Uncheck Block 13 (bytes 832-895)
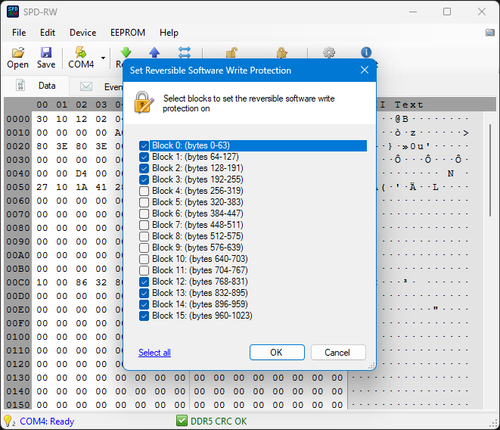The image size is (500, 430). (x=144, y=293)
